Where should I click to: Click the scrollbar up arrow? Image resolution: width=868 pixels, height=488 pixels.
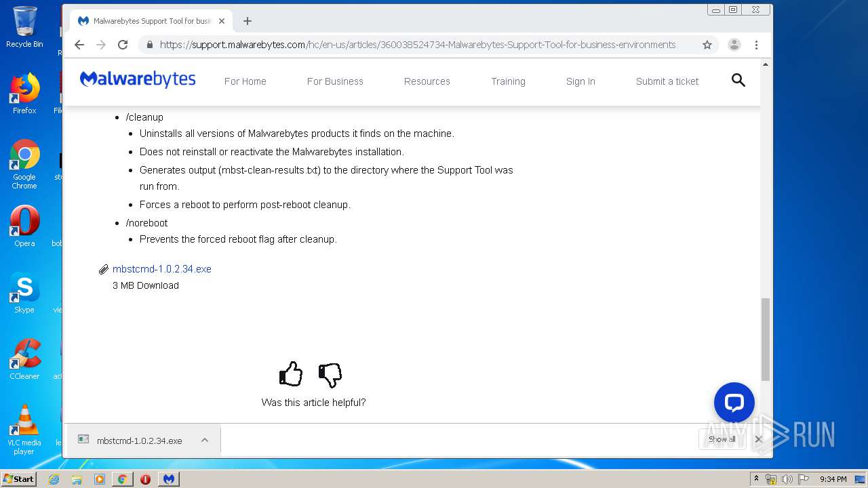[766, 64]
